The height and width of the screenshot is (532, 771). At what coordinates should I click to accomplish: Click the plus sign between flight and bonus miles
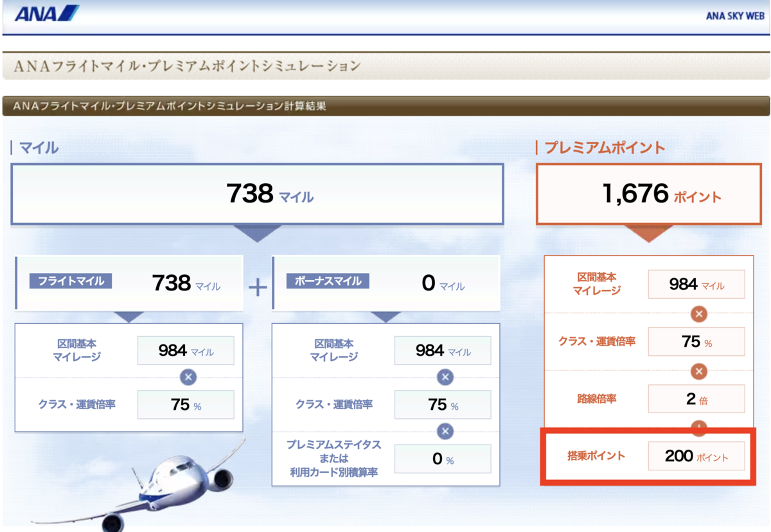pyautogui.click(x=258, y=287)
